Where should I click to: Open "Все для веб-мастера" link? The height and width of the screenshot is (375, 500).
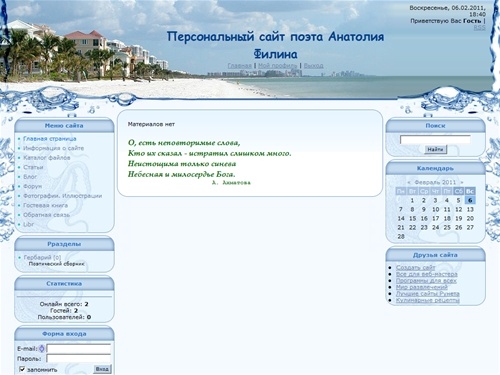[x=426, y=274]
